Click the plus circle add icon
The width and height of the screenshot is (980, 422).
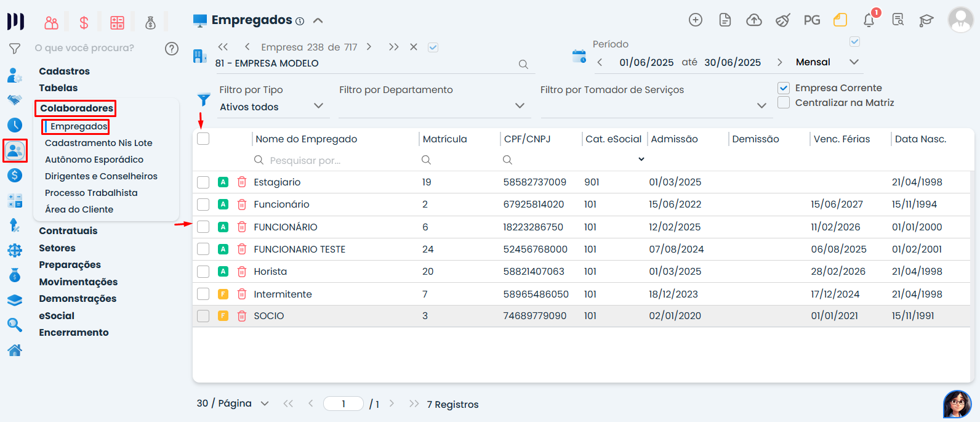coord(695,20)
